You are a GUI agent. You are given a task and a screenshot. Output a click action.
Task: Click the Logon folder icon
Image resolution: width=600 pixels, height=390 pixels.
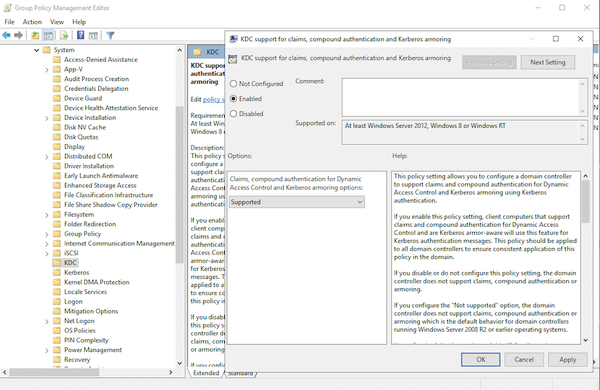click(57, 301)
